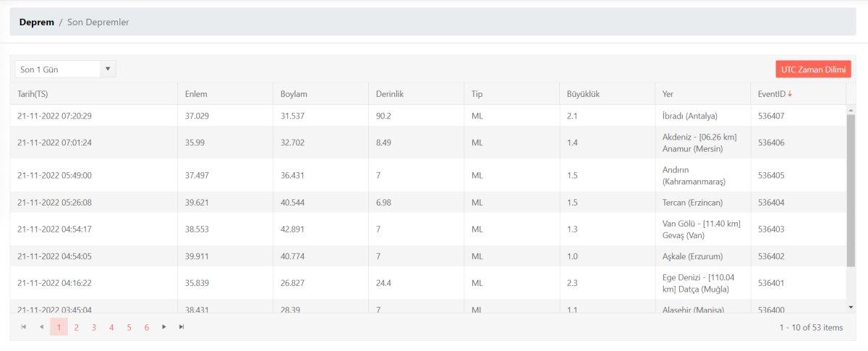Viewport: 868px width, 351px height.
Task: Go to previous page arrow
Action: [x=41, y=327]
